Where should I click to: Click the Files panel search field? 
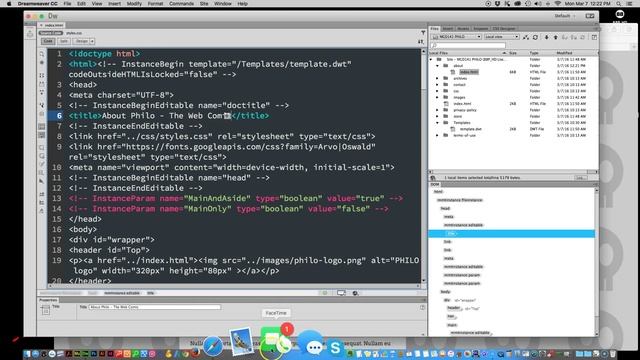click(x=468, y=45)
